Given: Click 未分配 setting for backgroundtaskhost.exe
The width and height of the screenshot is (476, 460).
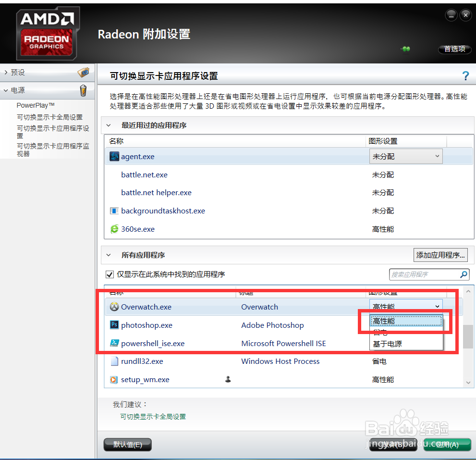Looking at the screenshot, I should [383, 211].
